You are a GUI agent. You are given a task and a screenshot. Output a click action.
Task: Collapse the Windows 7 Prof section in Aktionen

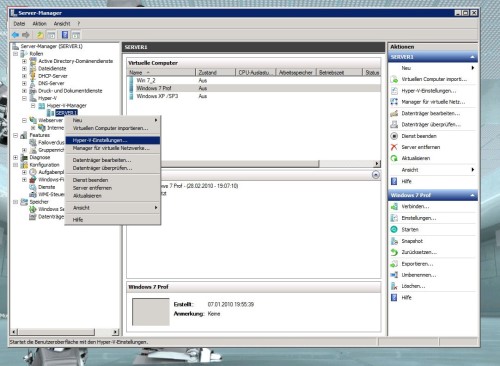point(472,195)
